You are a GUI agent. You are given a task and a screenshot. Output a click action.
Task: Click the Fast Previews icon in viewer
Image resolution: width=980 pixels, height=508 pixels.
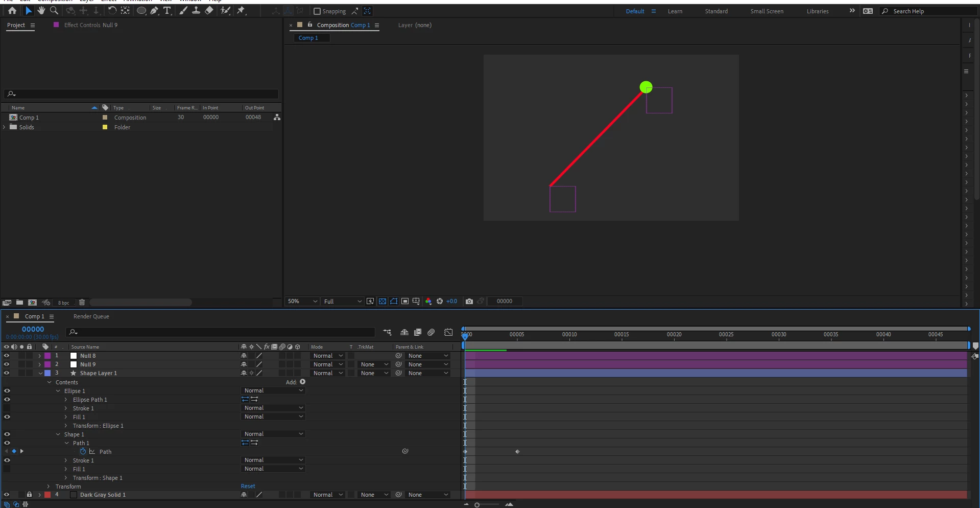(371, 302)
